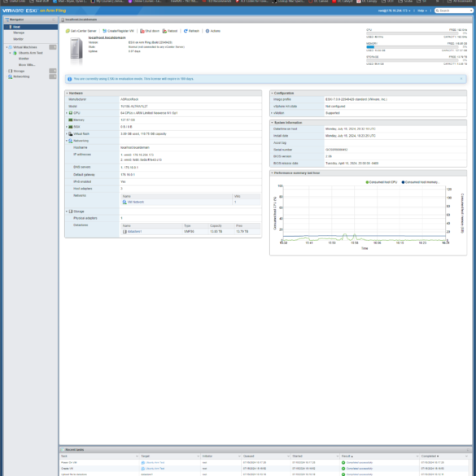This screenshot has height=476, width=476.
Task: Sort Recent tasks by Result column
Action: click(x=347, y=456)
